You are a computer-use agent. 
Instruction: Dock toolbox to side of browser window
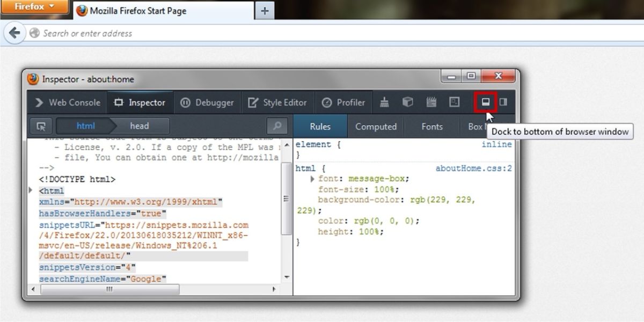coord(503,102)
